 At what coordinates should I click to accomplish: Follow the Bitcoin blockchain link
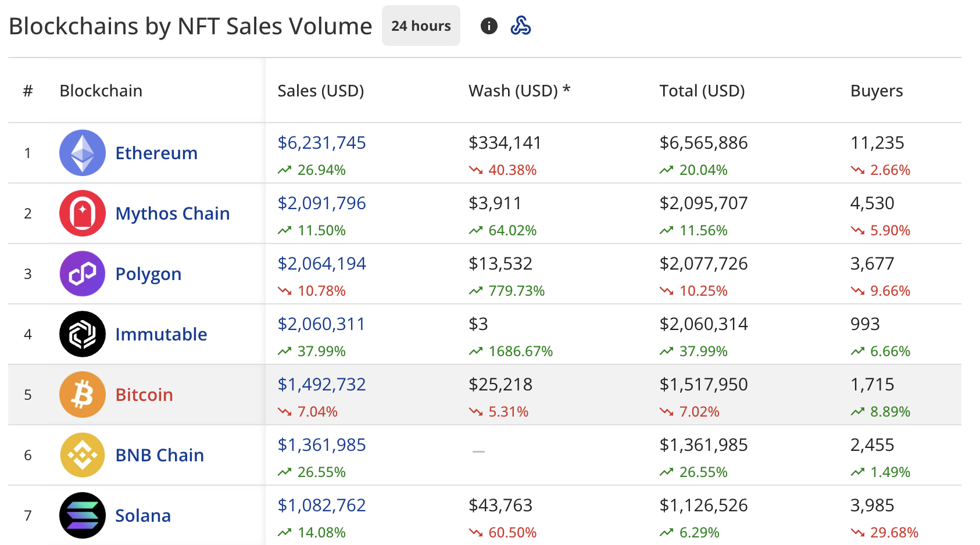(x=144, y=395)
